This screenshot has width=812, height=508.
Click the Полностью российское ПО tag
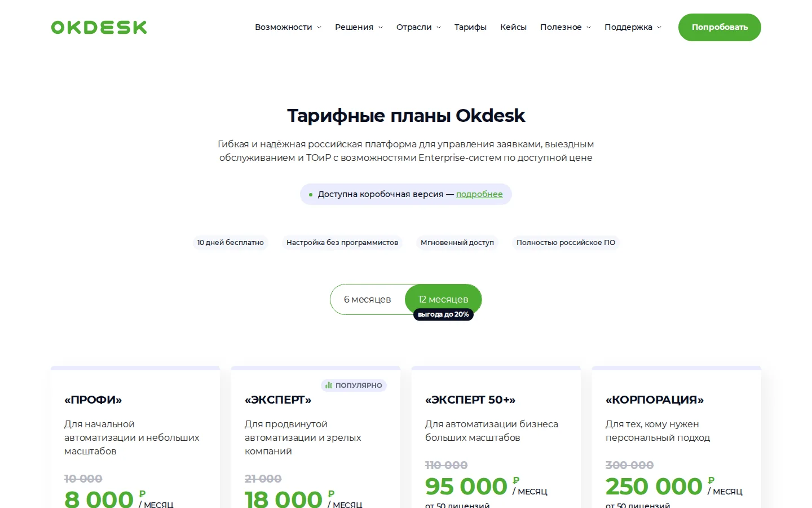[x=566, y=243]
